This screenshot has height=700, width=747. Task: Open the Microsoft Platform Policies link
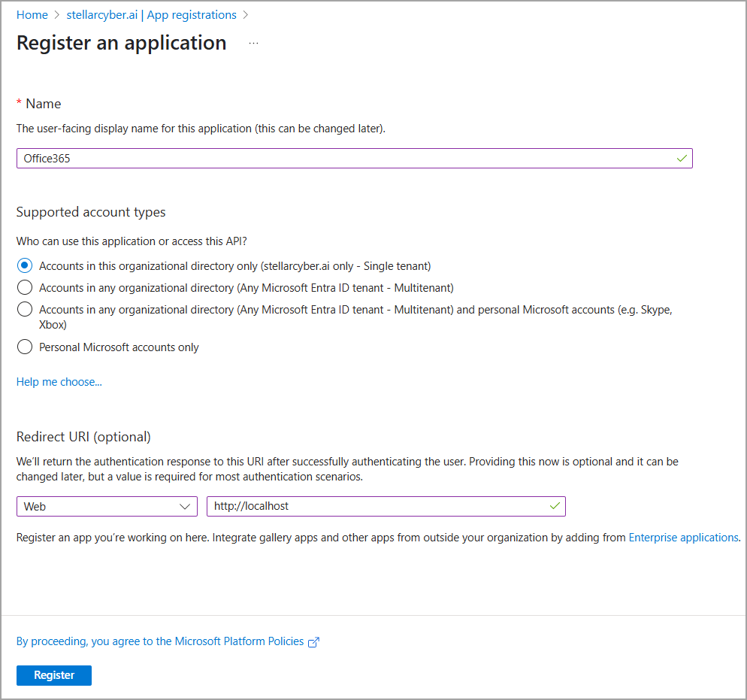point(160,641)
